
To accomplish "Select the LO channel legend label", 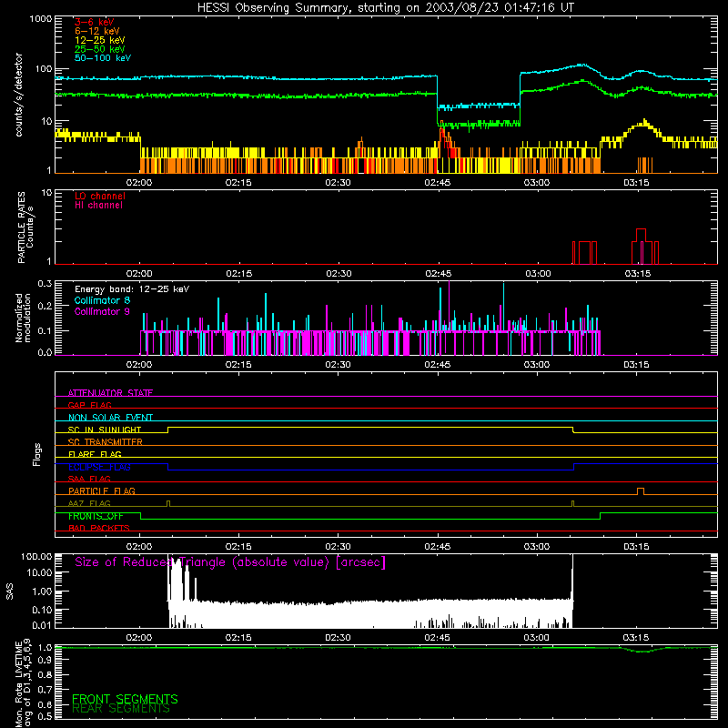I will (x=100, y=196).
